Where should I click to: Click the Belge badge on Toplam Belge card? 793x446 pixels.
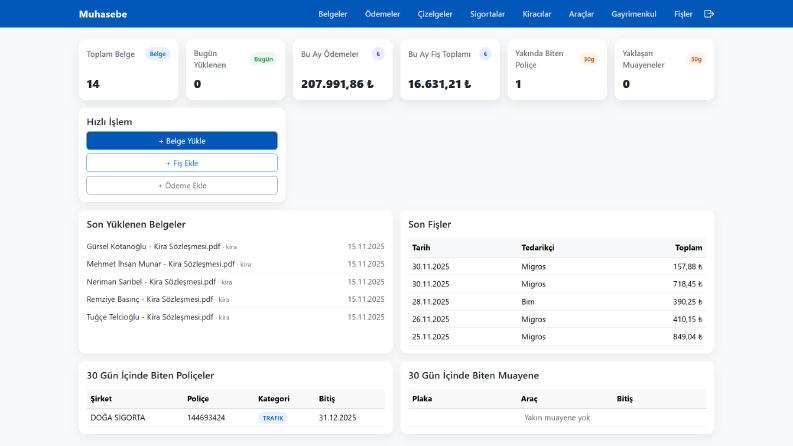click(x=158, y=54)
